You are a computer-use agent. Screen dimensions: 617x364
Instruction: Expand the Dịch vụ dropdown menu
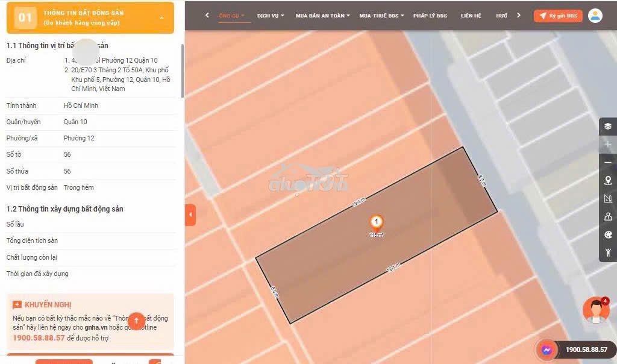271,16
